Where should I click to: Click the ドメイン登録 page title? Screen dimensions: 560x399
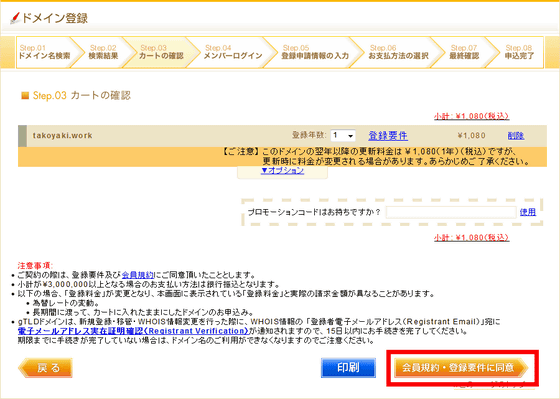pos(55,18)
